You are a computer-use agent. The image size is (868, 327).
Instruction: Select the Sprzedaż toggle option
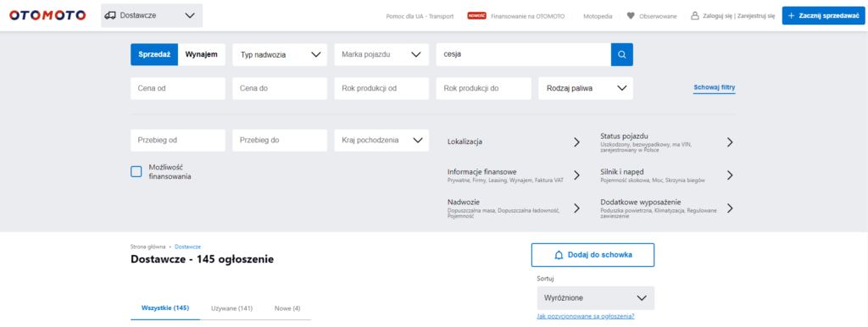tap(154, 55)
